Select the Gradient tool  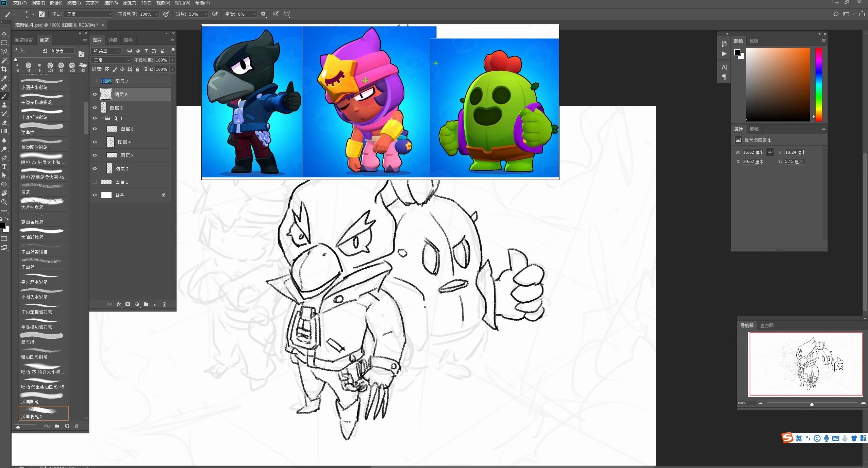(4, 131)
